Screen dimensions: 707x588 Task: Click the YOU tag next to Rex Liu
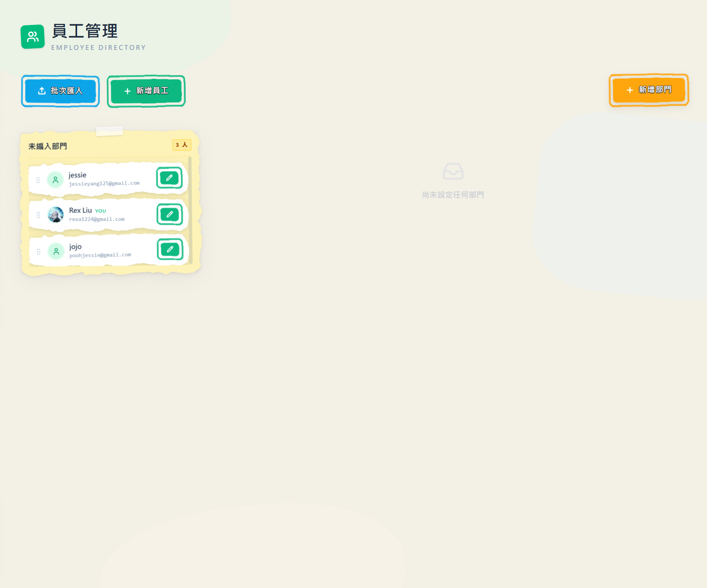tap(101, 211)
